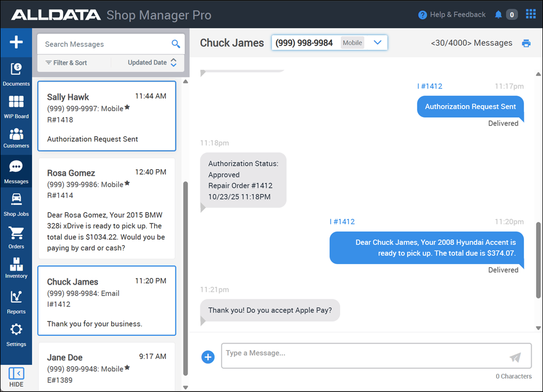Screen dimensions: 543x392
Task: Select Chuck James conversation card
Action: (107, 301)
